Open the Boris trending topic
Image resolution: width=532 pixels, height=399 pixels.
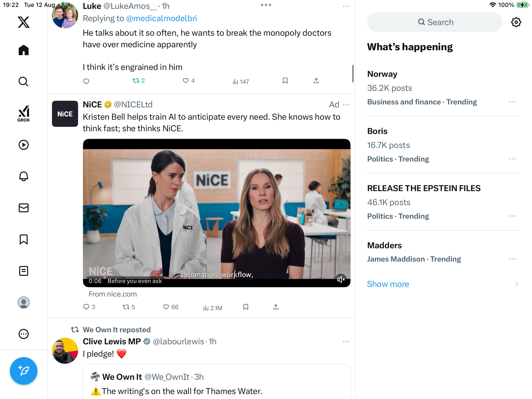tap(377, 131)
